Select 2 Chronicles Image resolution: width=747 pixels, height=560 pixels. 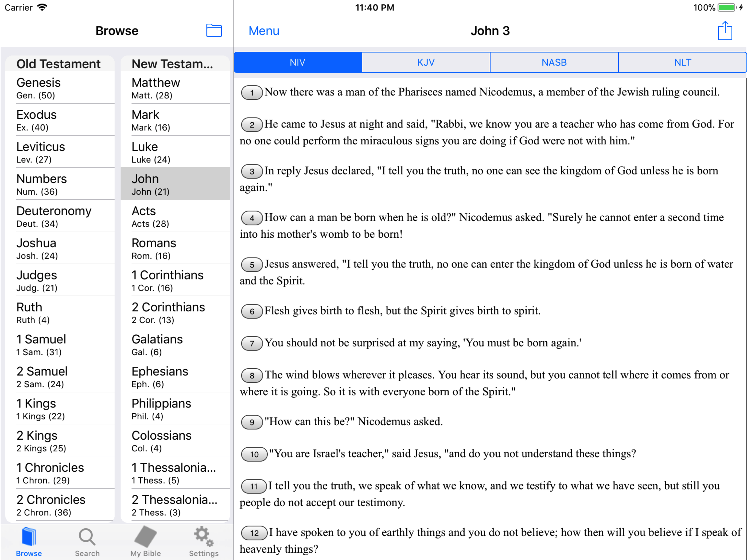[x=60, y=504]
